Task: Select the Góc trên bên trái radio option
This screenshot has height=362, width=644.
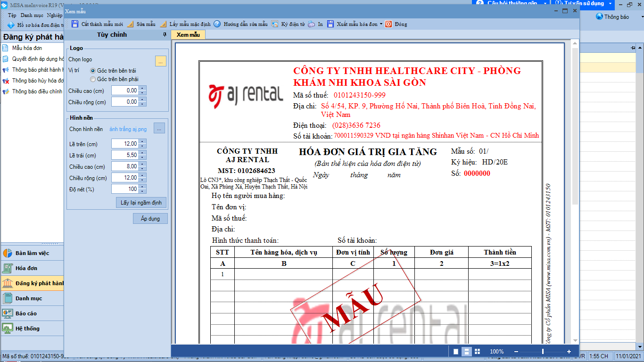Action: [93, 71]
